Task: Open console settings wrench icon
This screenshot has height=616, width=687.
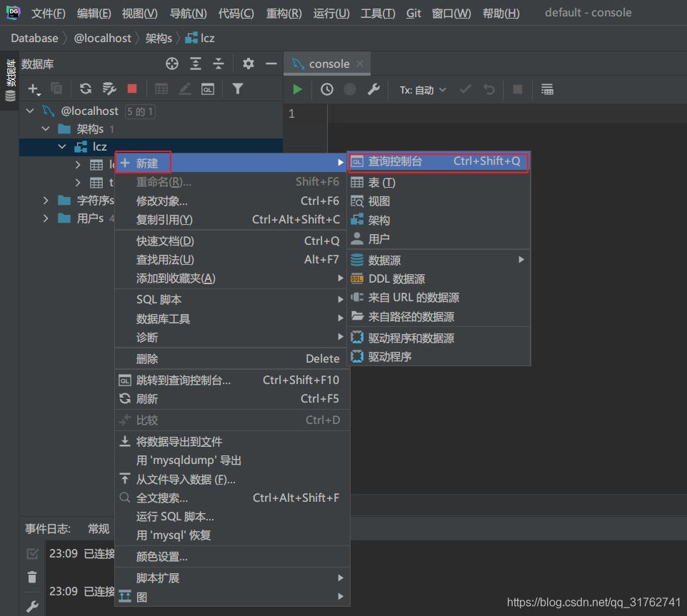Action: [373, 89]
